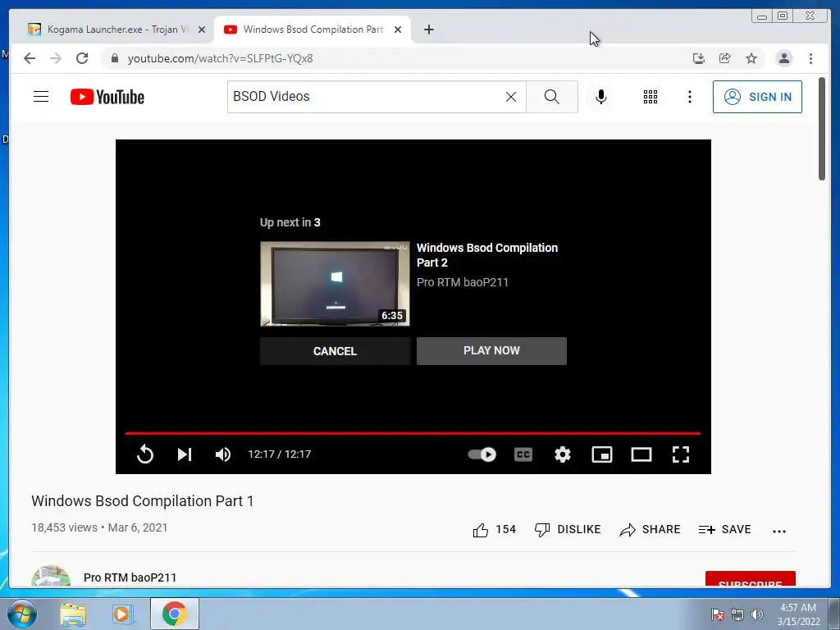Image resolution: width=840 pixels, height=630 pixels.
Task: Close the Windows Bsod Compilation tab
Action: 398,30
